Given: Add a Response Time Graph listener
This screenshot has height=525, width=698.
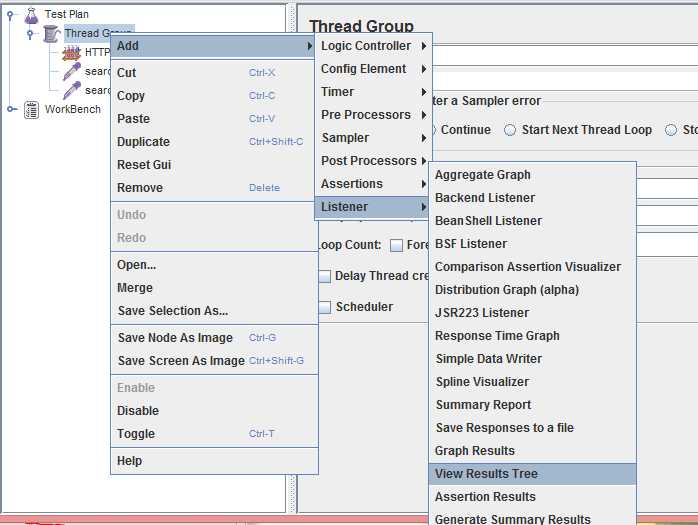Looking at the screenshot, I should (532, 336).
